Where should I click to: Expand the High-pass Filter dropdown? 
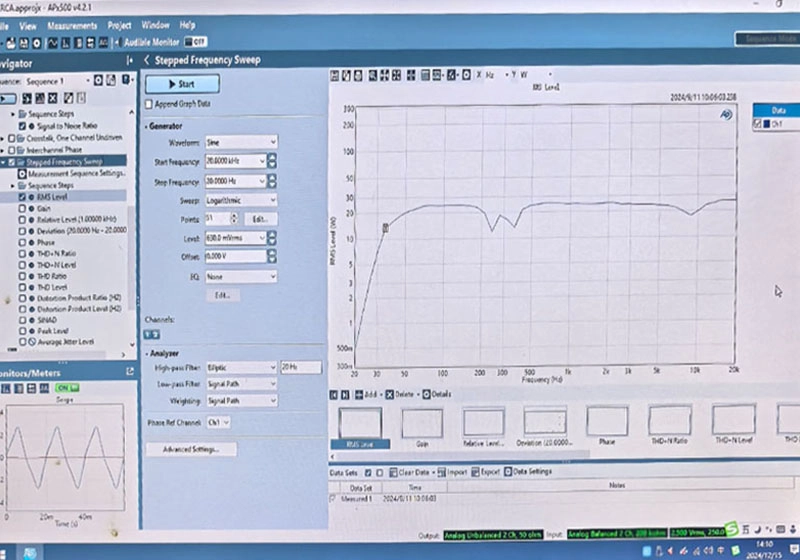point(240,368)
